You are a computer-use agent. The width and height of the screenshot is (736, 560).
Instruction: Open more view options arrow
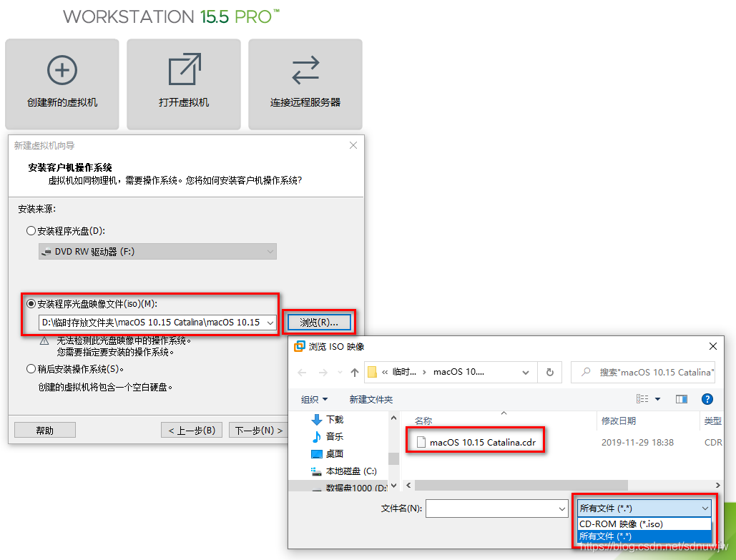[x=657, y=399]
